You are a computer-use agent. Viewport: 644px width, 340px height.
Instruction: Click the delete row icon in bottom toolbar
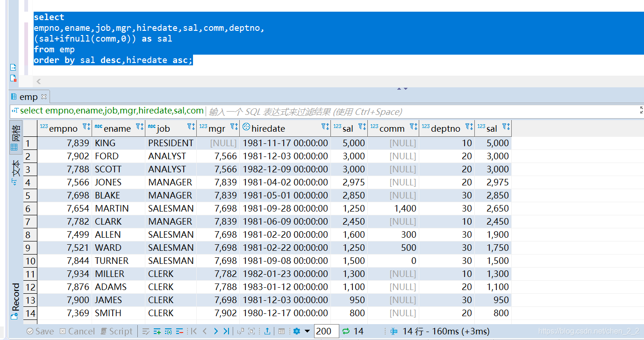pyautogui.click(x=179, y=331)
